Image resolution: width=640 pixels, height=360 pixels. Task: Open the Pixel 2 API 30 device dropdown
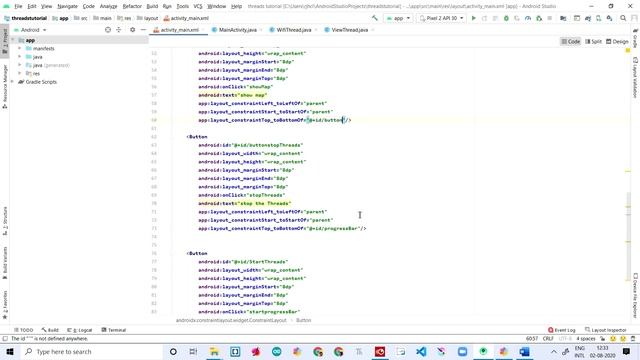click(x=441, y=18)
